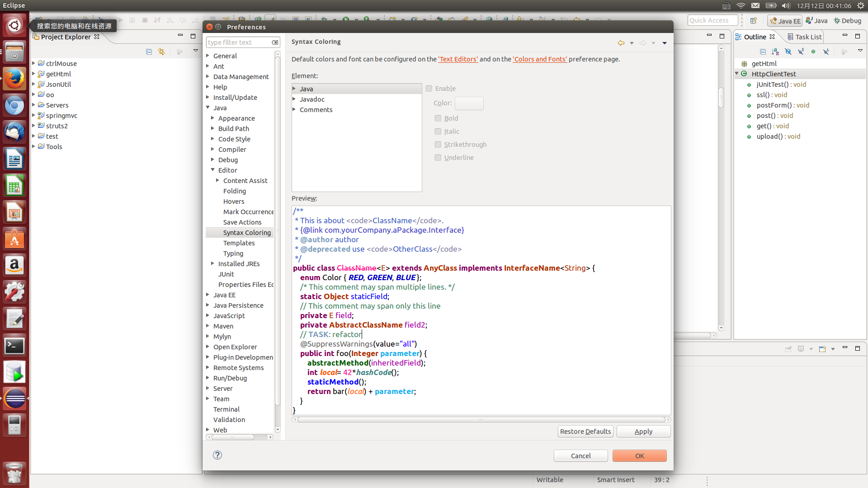Collapse all in Project Explorer toolbar
Viewport: 868px width, 488px height.
pyautogui.click(x=149, y=52)
